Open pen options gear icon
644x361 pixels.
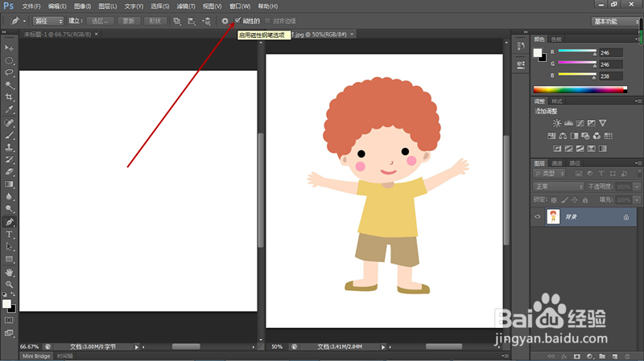(225, 21)
